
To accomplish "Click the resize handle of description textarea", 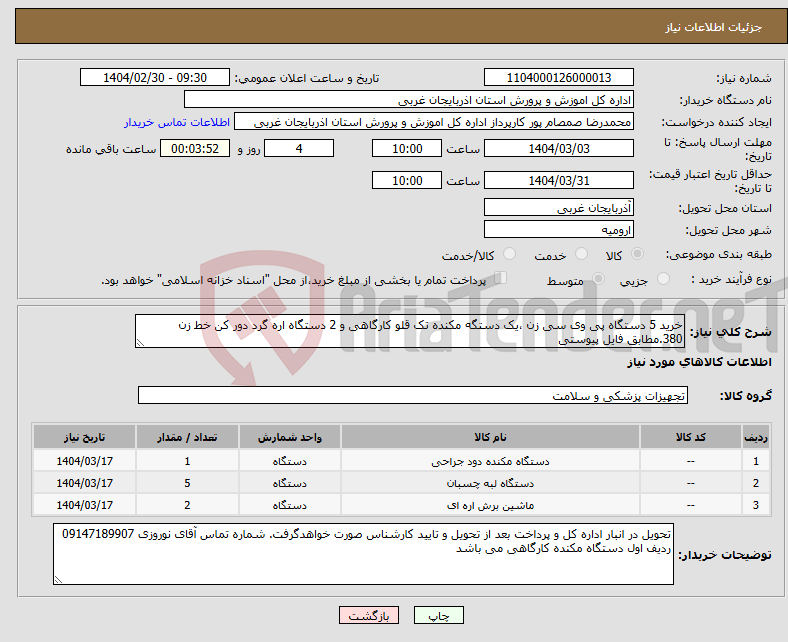I will pyautogui.click(x=140, y=343).
